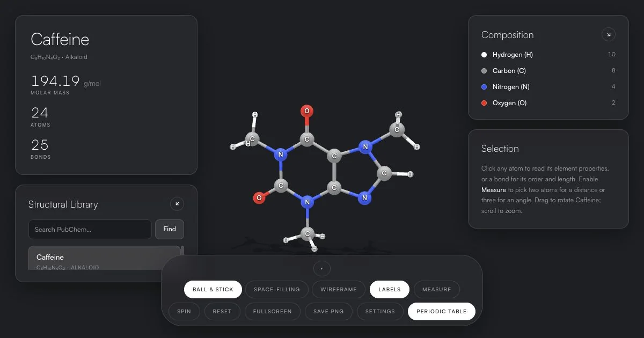
Task: Click the Composition panel heading
Action: coord(508,35)
